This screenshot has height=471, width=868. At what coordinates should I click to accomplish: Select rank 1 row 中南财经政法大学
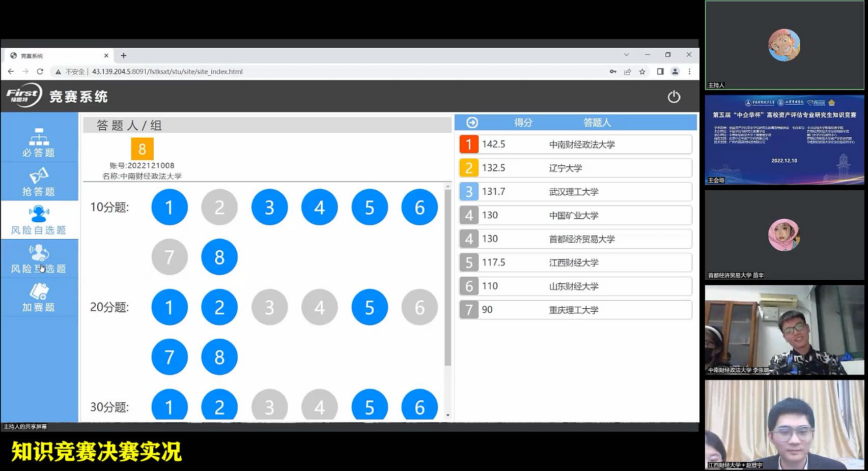coord(575,144)
